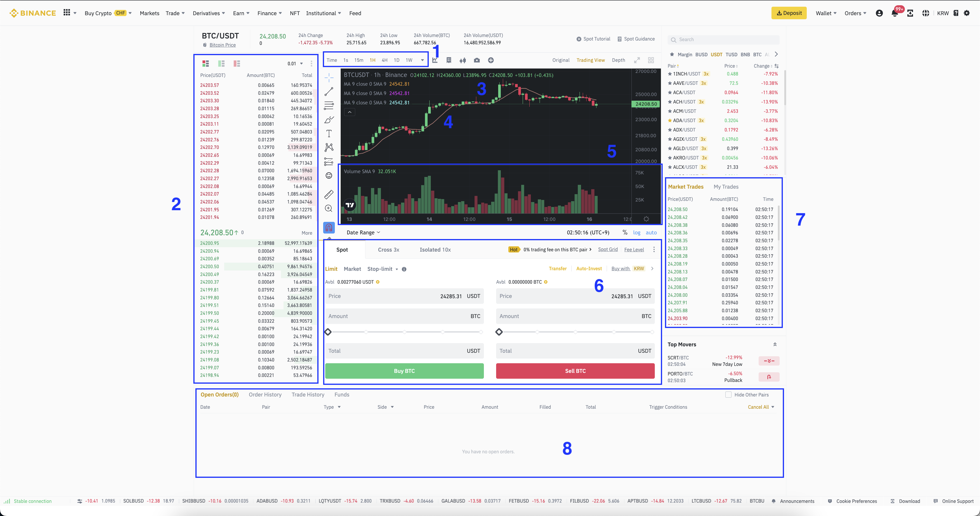Expand the Type filter in open orders
The image size is (980, 516).
(x=332, y=407)
